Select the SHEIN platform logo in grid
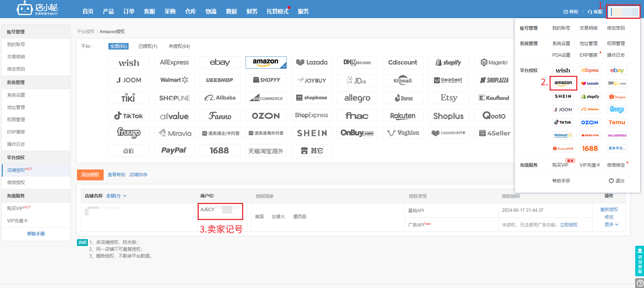This screenshot has height=288, width=644. click(312, 133)
